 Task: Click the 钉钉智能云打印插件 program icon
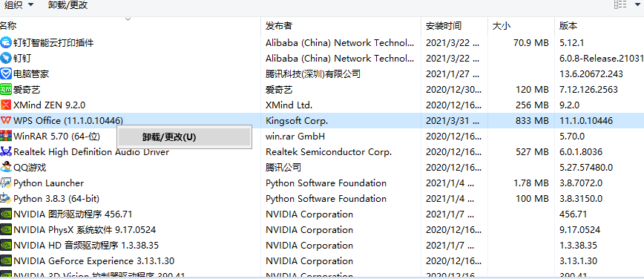(x=6, y=42)
